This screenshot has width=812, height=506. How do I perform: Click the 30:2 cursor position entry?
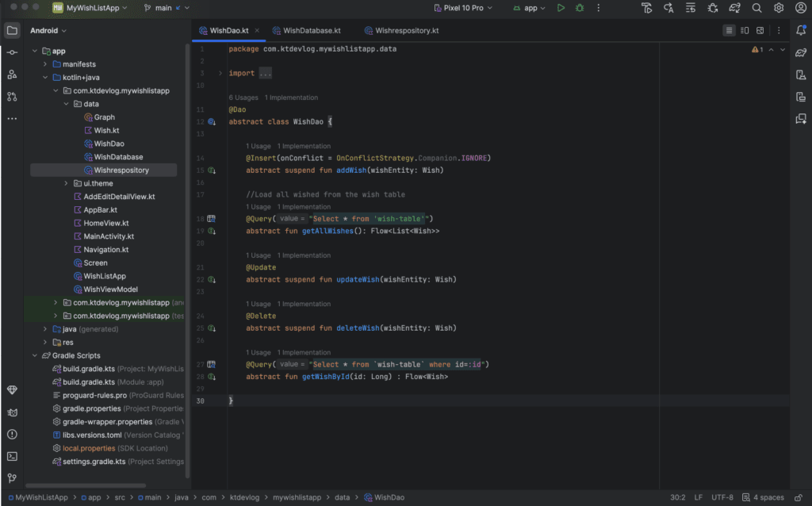(x=677, y=498)
